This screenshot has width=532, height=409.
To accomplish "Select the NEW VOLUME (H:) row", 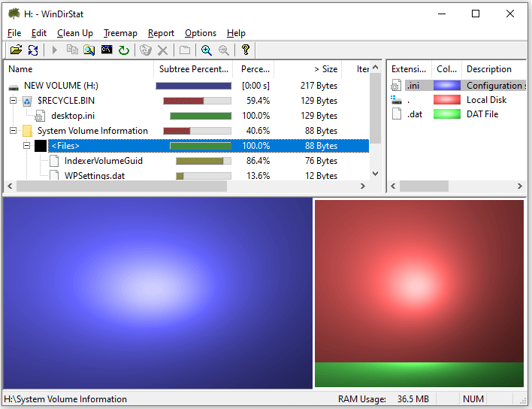I will click(x=186, y=86).
